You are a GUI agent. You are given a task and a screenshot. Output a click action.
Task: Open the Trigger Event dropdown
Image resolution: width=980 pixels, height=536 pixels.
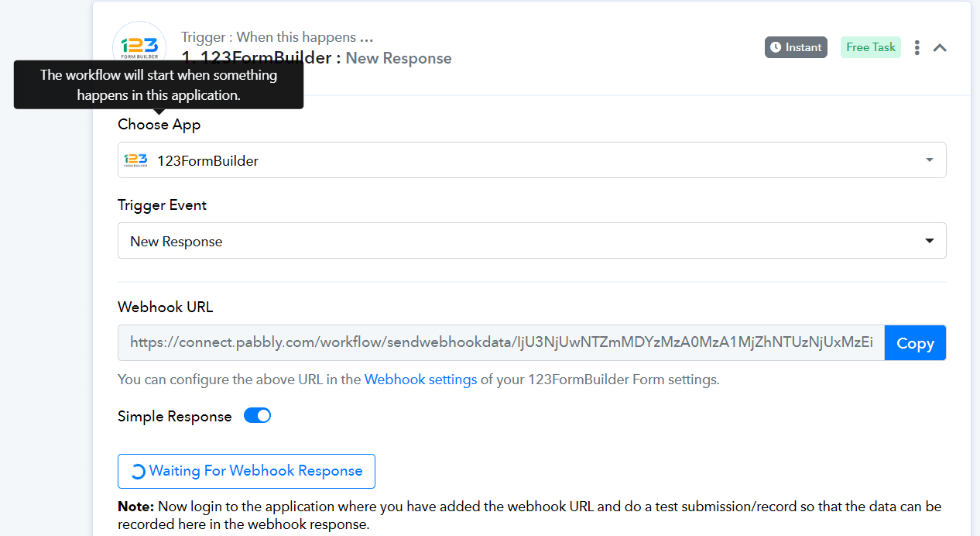point(532,241)
